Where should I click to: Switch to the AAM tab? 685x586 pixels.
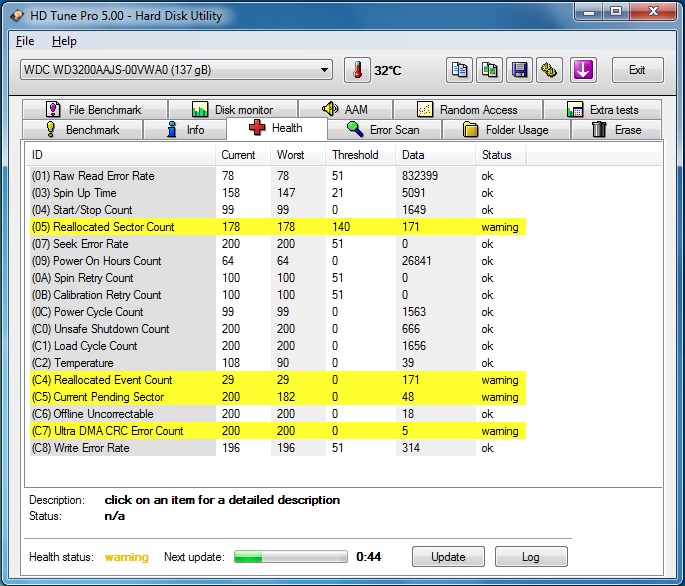345,109
